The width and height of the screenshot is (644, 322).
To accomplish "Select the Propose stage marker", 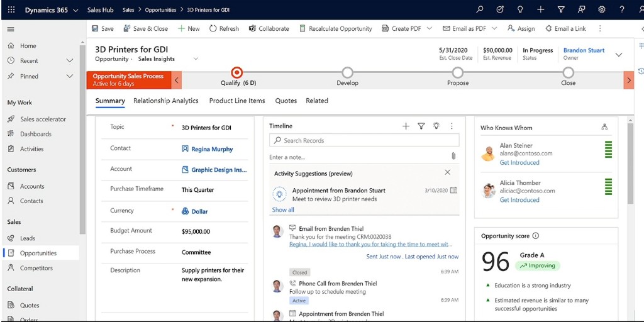I will coord(458,73).
